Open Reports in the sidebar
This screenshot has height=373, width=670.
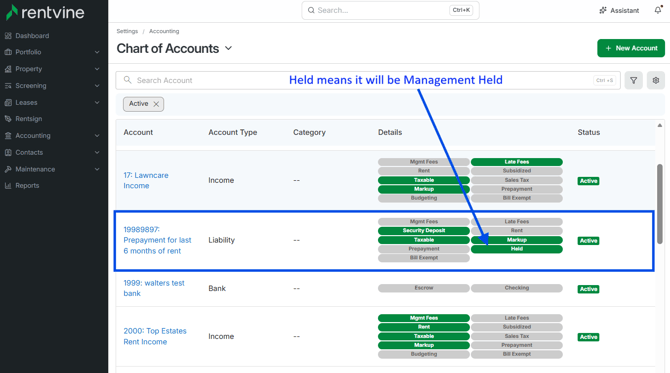click(x=27, y=185)
